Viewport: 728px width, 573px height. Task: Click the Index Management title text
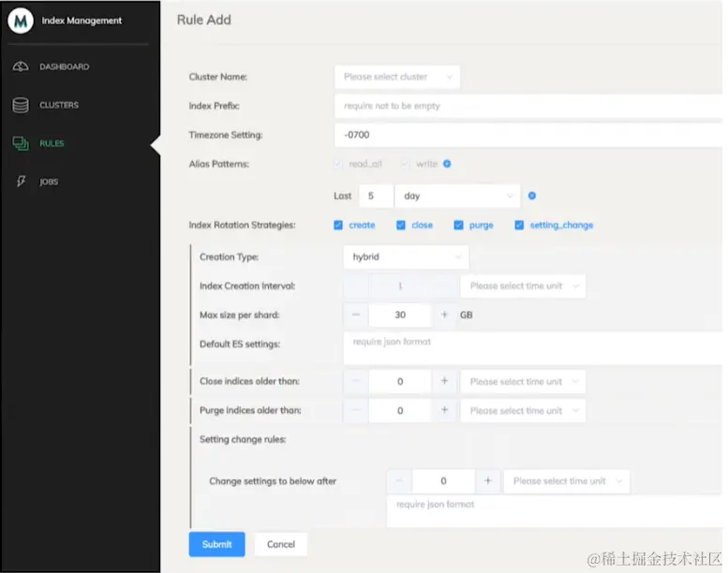tap(82, 21)
